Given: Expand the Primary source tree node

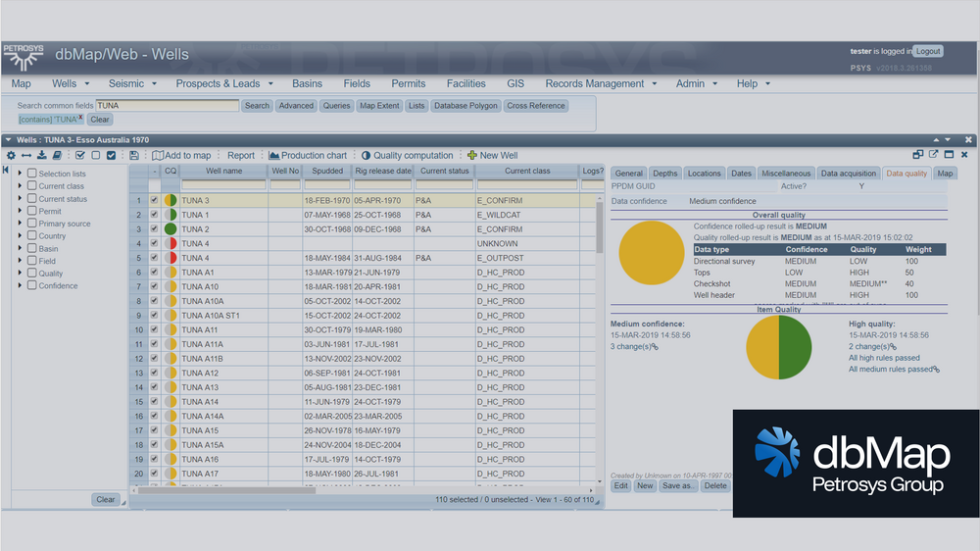Looking at the screenshot, I should [x=20, y=224].
